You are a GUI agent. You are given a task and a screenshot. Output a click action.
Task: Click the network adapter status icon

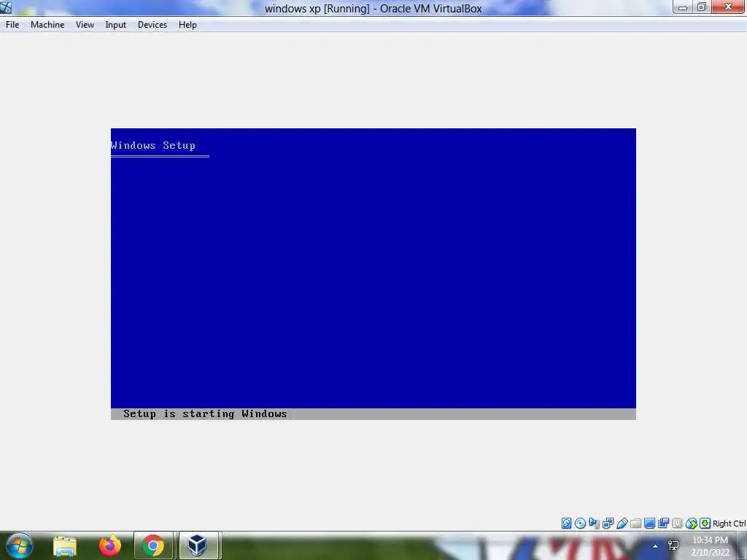(608, 524)
